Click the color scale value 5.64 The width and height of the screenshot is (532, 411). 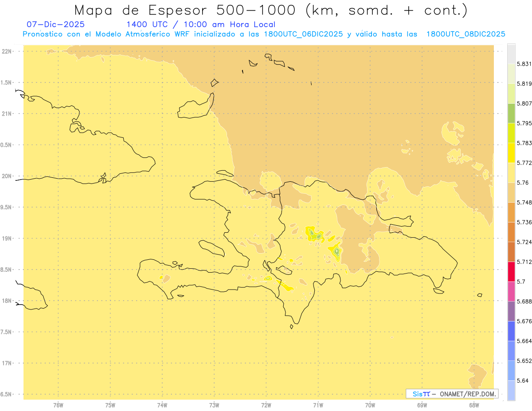click(x=523, y=381)
